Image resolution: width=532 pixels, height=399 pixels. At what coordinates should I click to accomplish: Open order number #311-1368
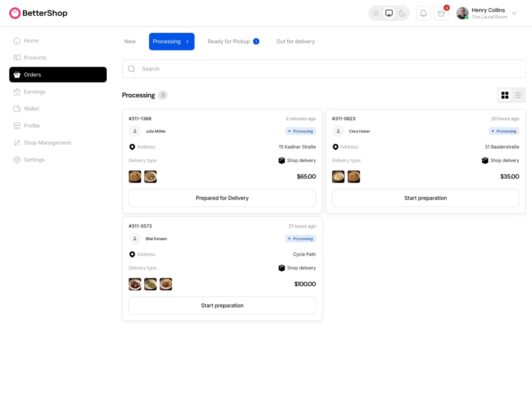tap(140, 118)
